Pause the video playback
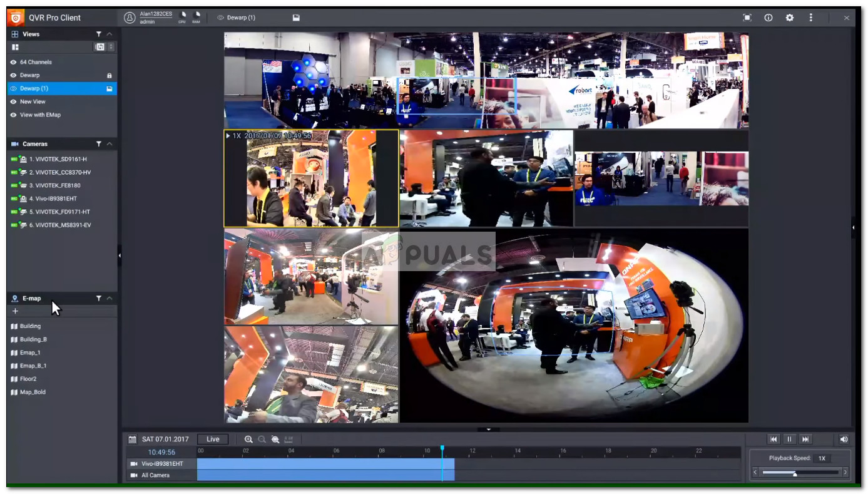 coord(790,440)
